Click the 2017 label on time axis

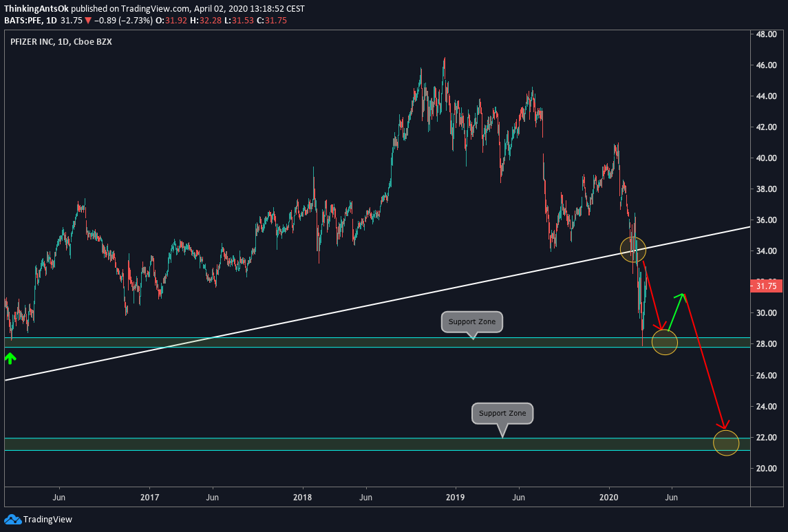[x=150, y=498]
